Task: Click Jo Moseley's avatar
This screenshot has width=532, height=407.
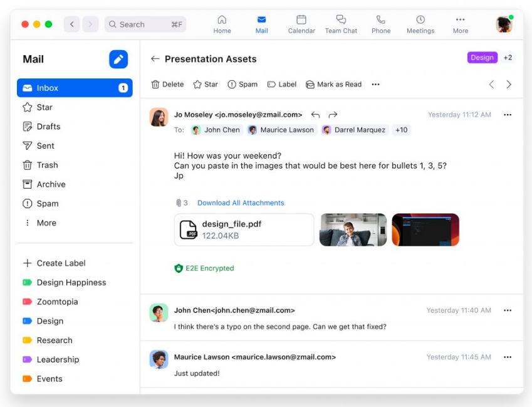Action: pos(159,117)
